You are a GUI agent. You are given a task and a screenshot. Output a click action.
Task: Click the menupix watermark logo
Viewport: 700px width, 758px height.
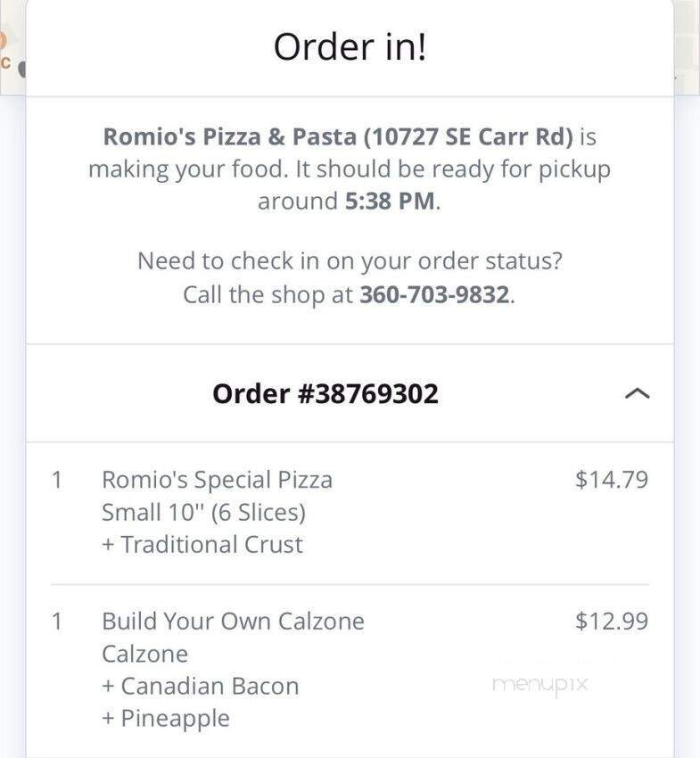click(x=539, y=685)
